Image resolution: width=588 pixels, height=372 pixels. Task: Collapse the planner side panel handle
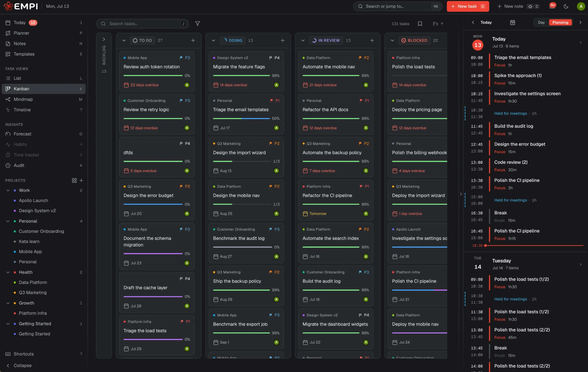pos(461,194)
